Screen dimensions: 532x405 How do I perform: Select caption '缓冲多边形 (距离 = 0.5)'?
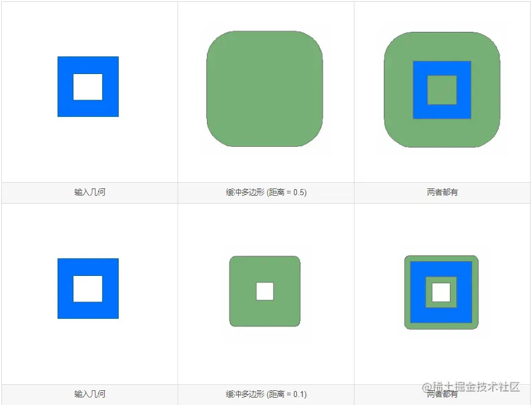coord(266,192)
